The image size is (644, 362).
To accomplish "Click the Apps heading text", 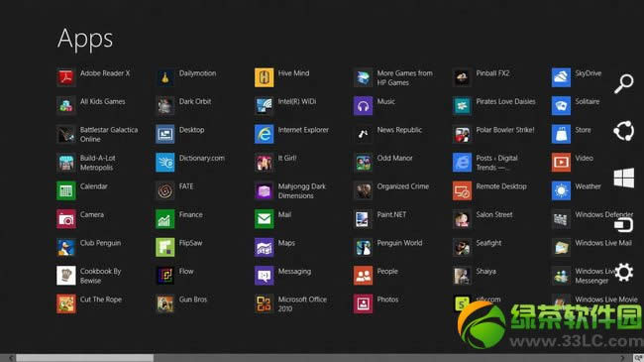I will click(85, 40).
